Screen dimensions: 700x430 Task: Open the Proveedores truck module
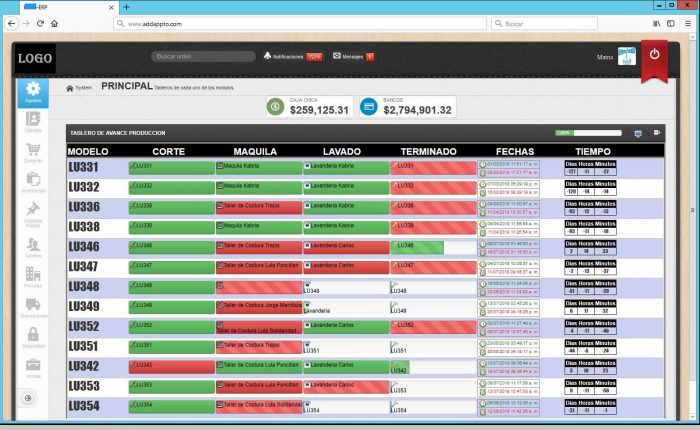point(33,307)
